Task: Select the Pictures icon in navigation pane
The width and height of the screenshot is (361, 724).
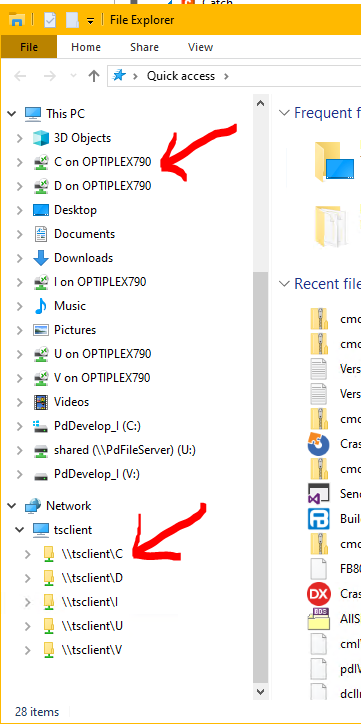Action: pyautogui.click(x=41, y=330)
